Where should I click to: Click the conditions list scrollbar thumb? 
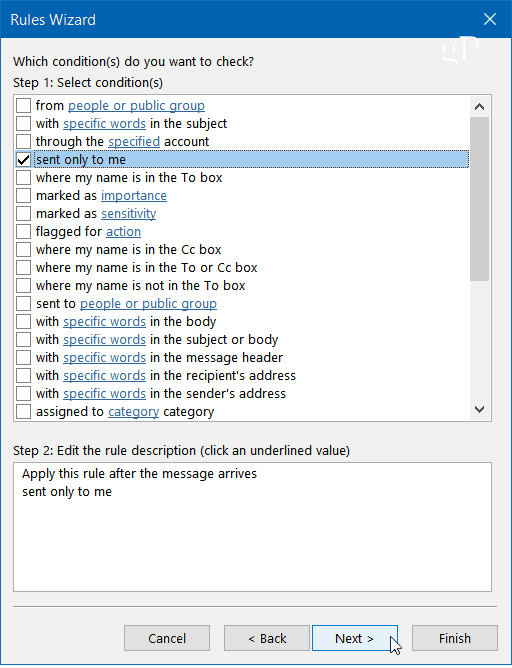[x=479, y=199]
